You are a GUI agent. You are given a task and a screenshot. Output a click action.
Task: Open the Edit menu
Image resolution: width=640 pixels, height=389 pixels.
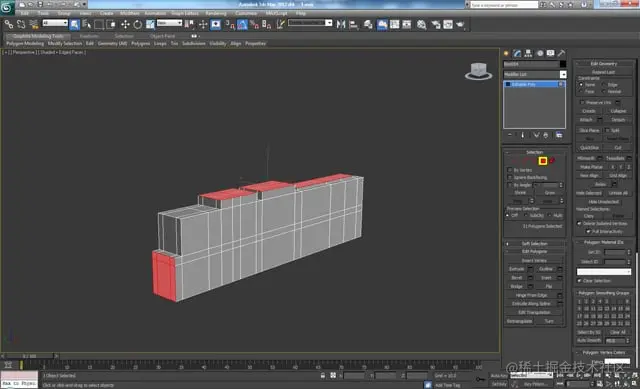pyautogui.click(x=24, y=13)
